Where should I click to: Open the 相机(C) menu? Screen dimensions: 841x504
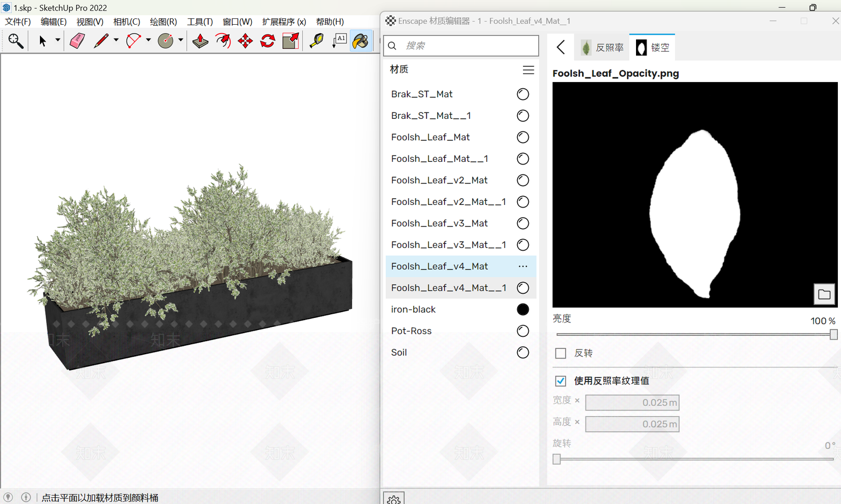coord(127,22)
